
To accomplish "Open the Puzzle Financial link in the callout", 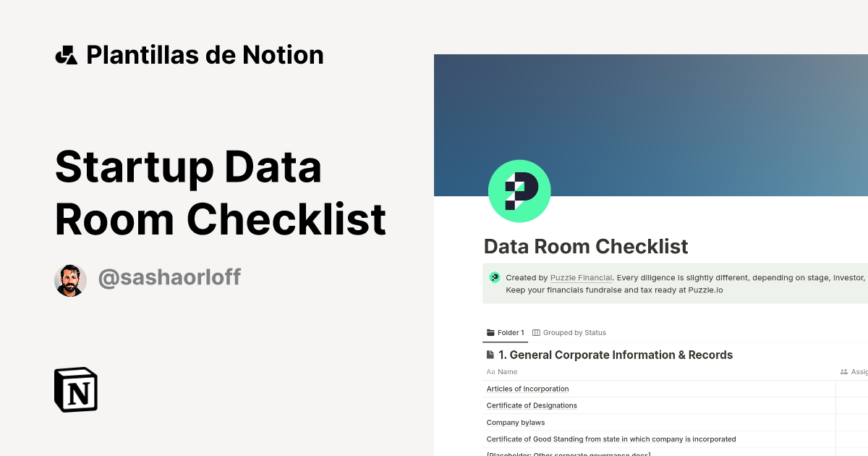I will (x=581, y=277).
